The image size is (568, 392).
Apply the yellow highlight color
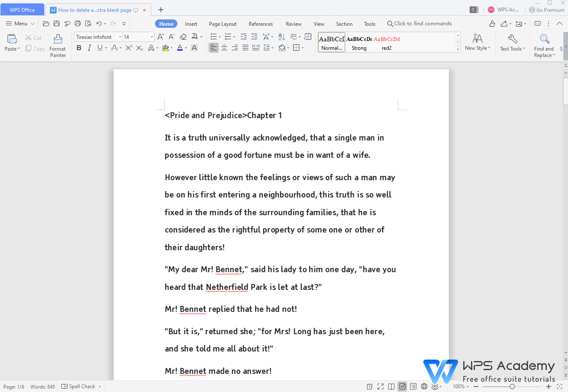point(166,48)
